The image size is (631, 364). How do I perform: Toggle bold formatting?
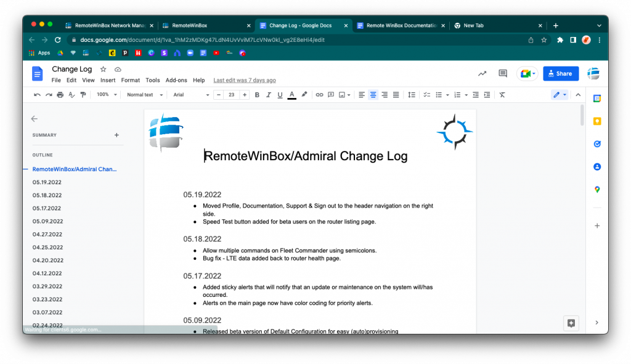257,95
